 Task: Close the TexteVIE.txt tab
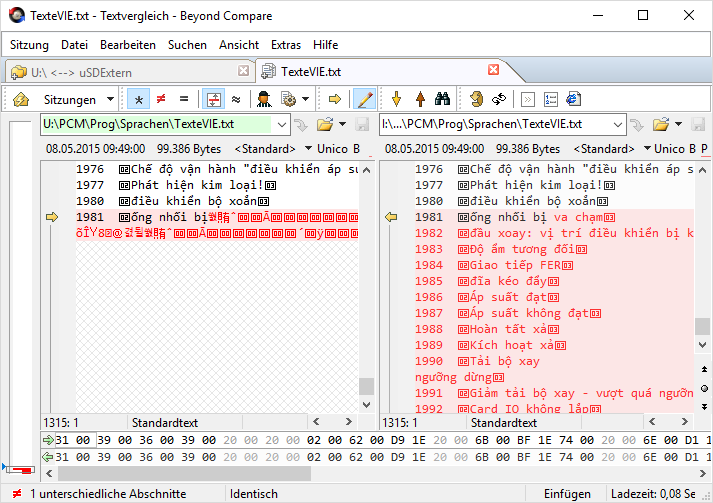493,70
